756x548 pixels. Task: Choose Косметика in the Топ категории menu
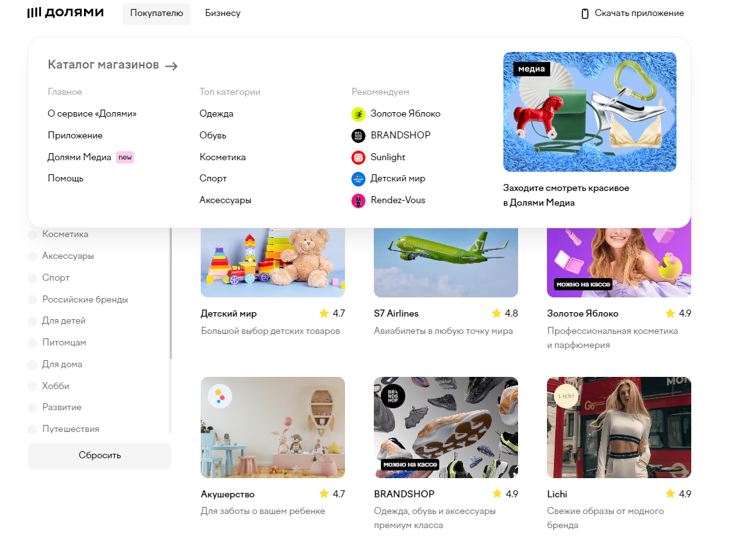click(223, 157)
